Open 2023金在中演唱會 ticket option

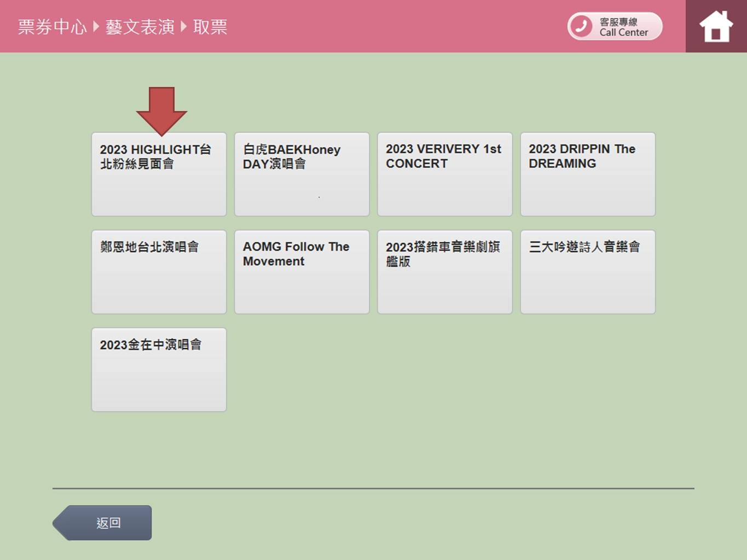[159, 370]
